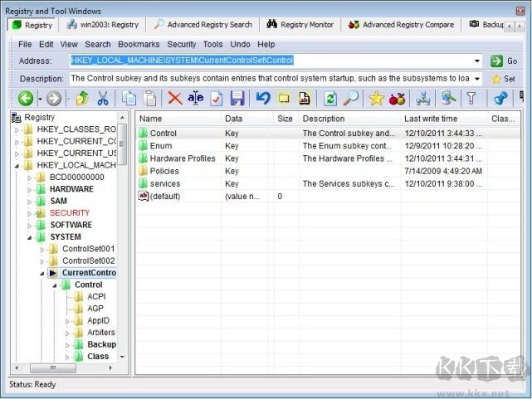This screenshot has height=399, width=532.
Task: Open the Bookmarks menu
Action: click(139, 45)
